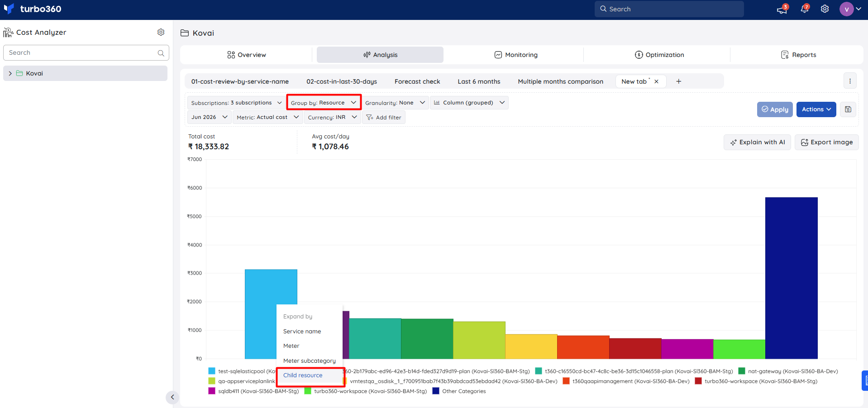This screenshot has height=408, width=868.
Task: Open the Group by Resource dropdown
Action: click(x=324, y=103)
